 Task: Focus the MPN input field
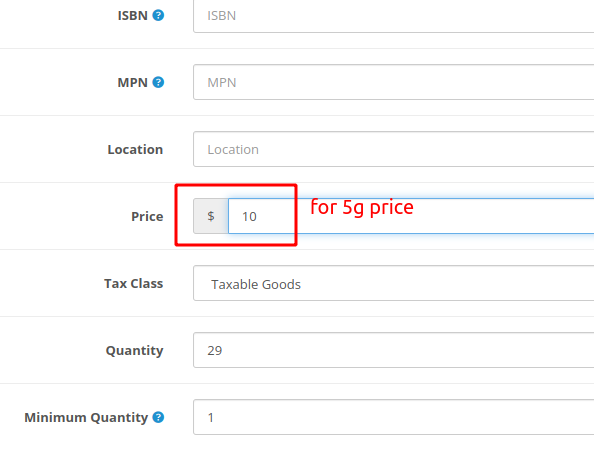point(394,82)
